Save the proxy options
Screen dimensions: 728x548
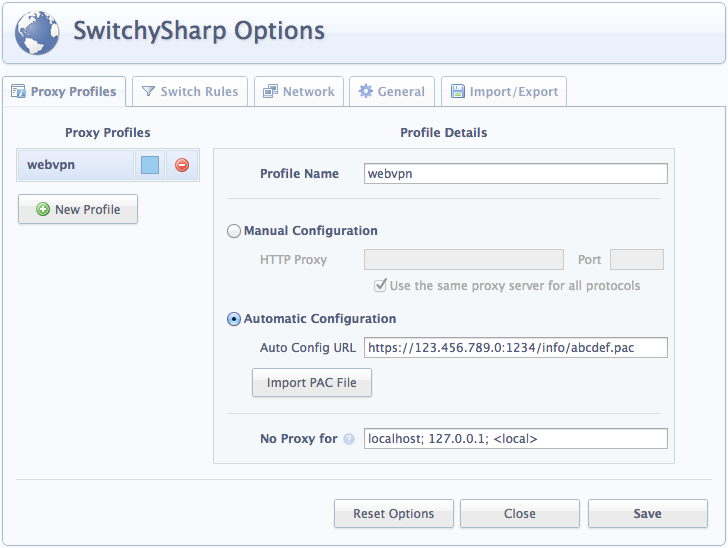[648, 514]
